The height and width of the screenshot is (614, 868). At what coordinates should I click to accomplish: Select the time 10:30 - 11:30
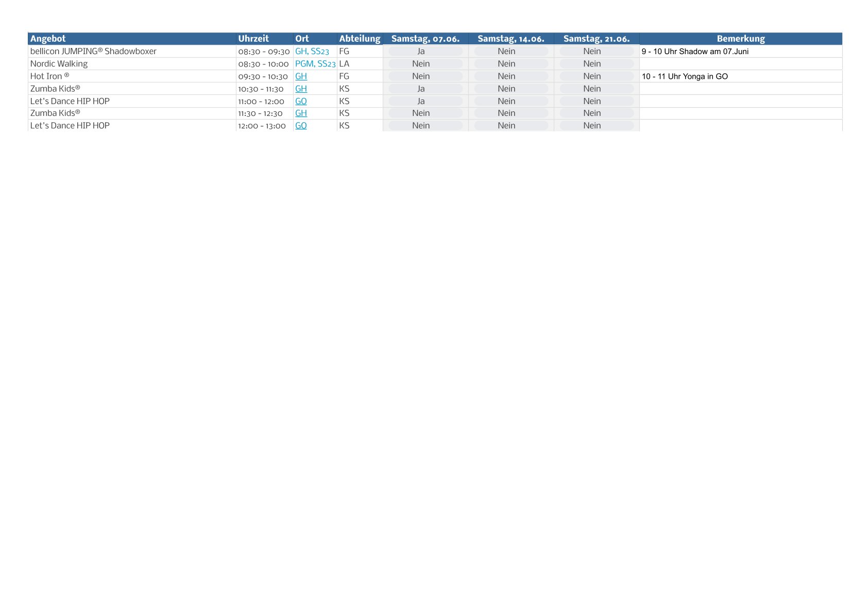click(x=261, y=89)
